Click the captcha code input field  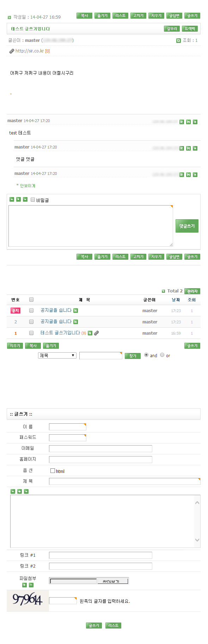[63, 601]
